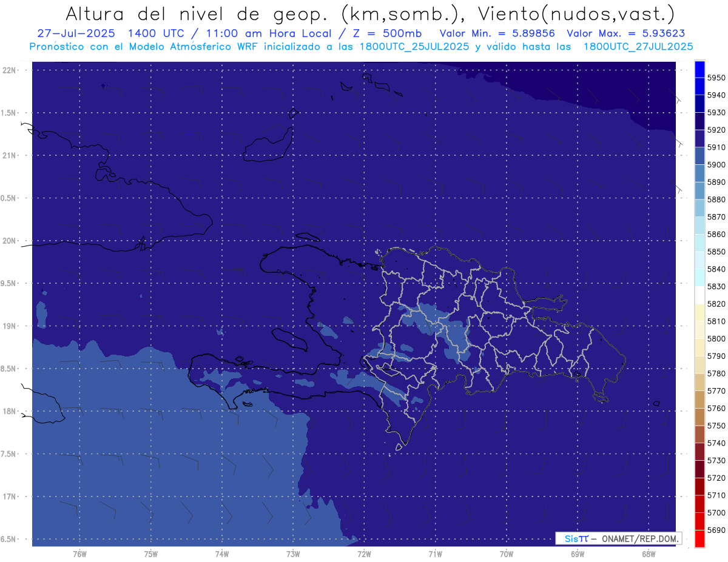Screen dimensions: 728x562
Task: Click the '5690' color scale value
Action: tap(716, 530)
